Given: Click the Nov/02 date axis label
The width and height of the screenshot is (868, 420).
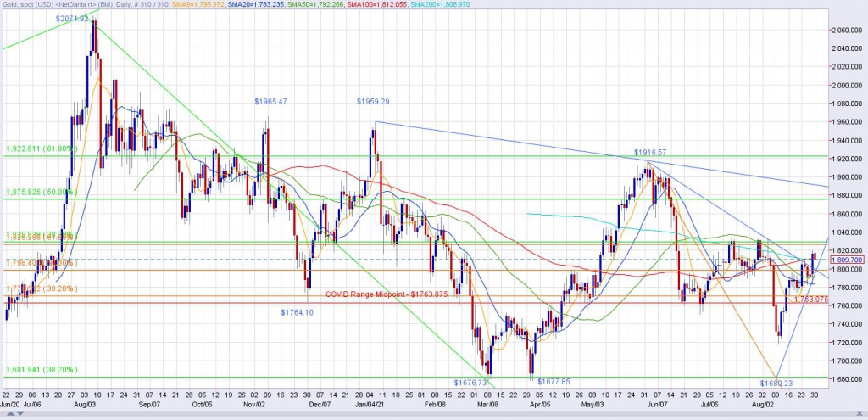Looking at the screenshot, I should tap(254, 405).
